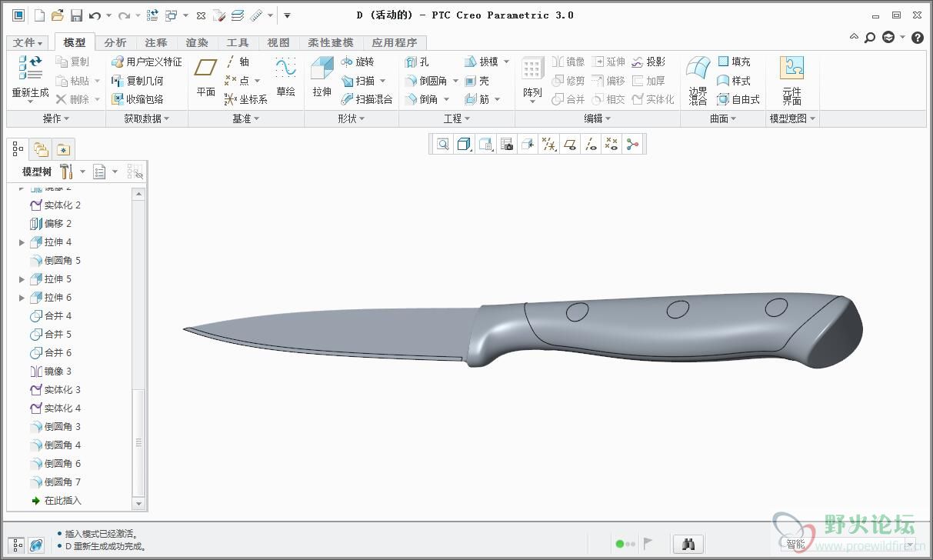933x560 pixels.
Task: Open the model tree settings hammer dropdown
Action: point(72,172)
